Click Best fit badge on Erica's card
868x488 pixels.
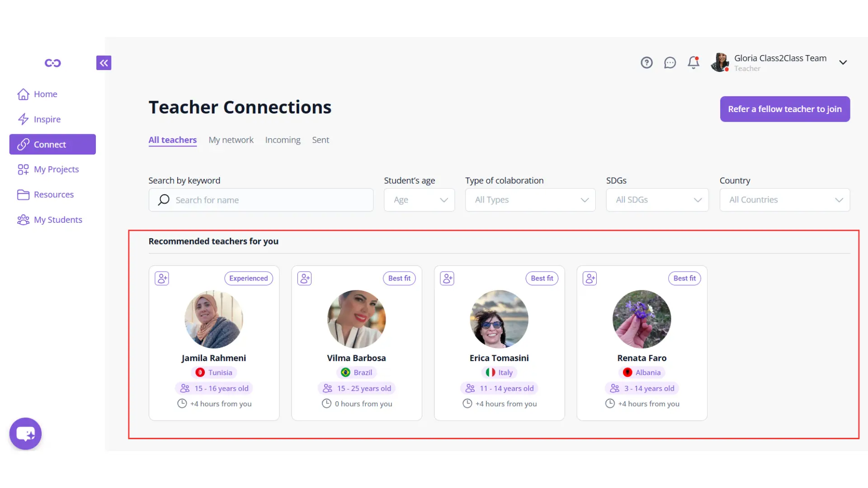(542, 278)
